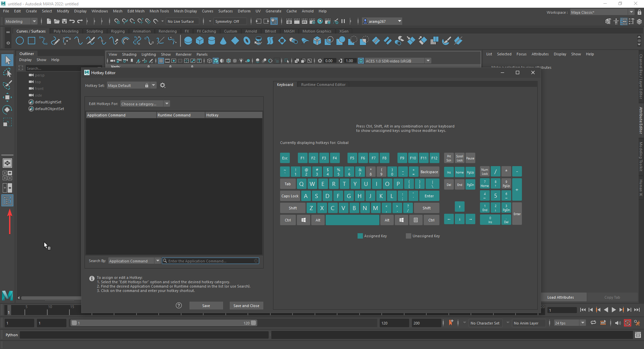The width and height of the screenshot is (644, 349).
Task: Open the Script Editor icon at bottom right
Action: pyautogui.click(x=638, y=335)
